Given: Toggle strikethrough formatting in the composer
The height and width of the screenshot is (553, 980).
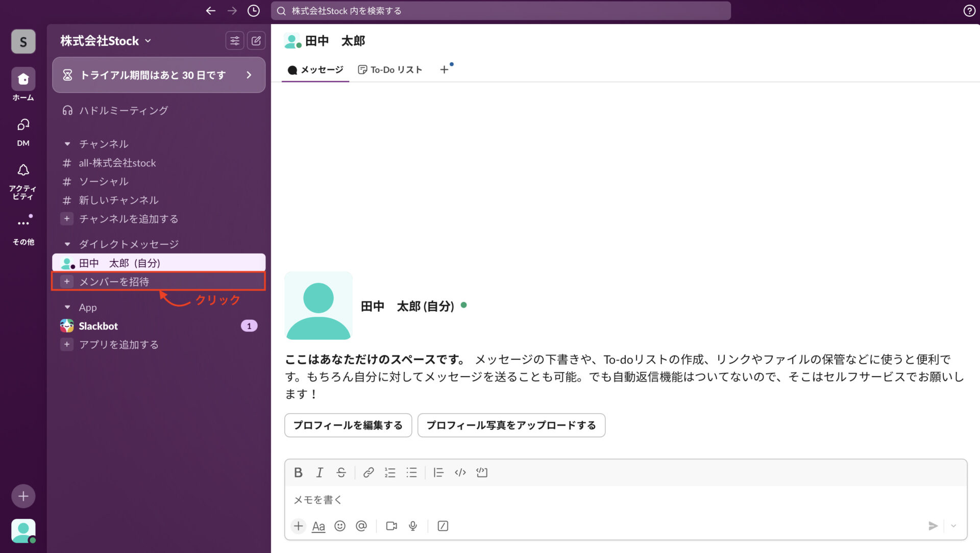Looking at the screenshot, I should (x=341, y=472).
